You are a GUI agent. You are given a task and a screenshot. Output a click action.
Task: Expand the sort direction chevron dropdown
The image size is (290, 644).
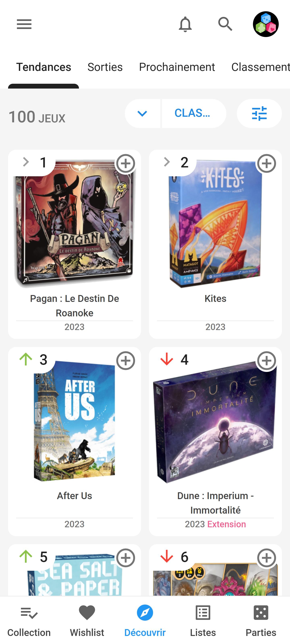(142, 114)
